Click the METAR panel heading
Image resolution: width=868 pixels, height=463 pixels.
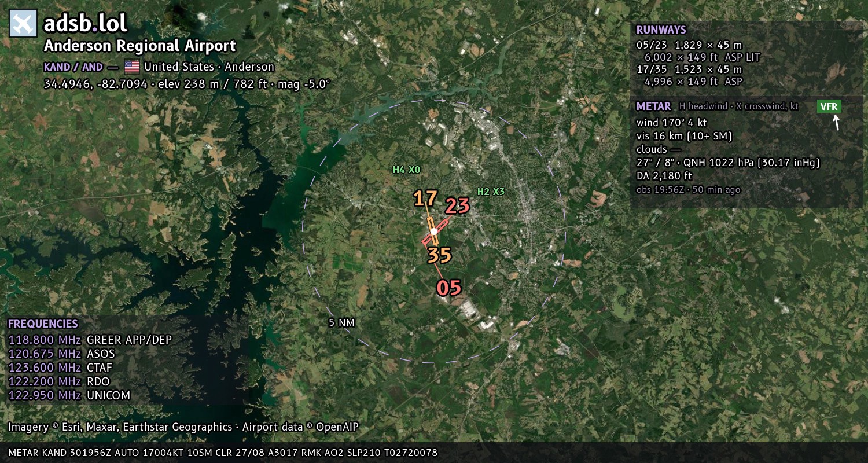(x=653, y=106)
